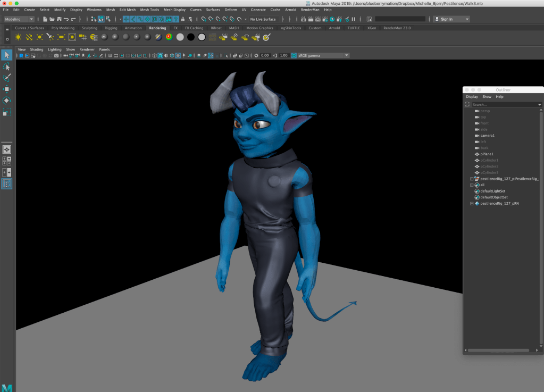Screen dimensions: 544x392
Task: Click the black material sphere shelf icon
Action: tap(191, 37)
